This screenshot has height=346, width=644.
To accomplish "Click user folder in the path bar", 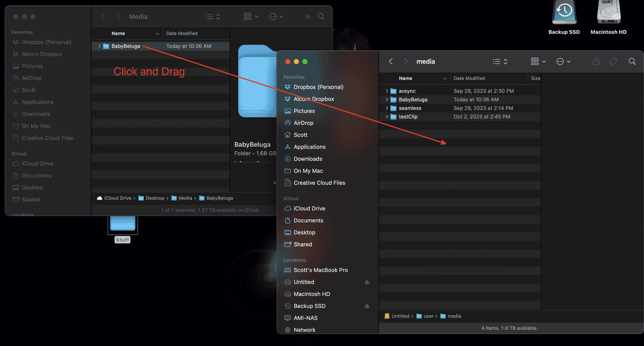I will point(428,316).
